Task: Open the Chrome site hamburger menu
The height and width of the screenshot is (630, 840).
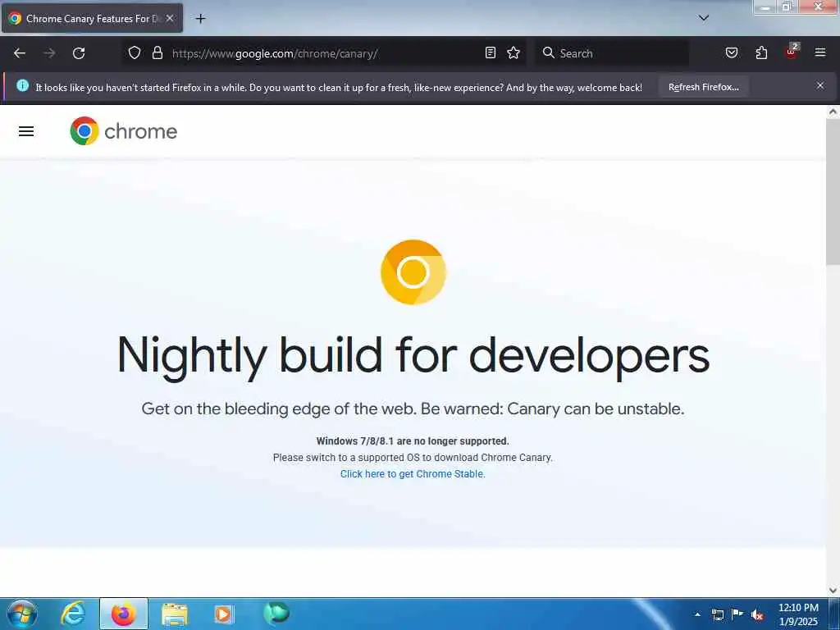Action: pos(26,131)
